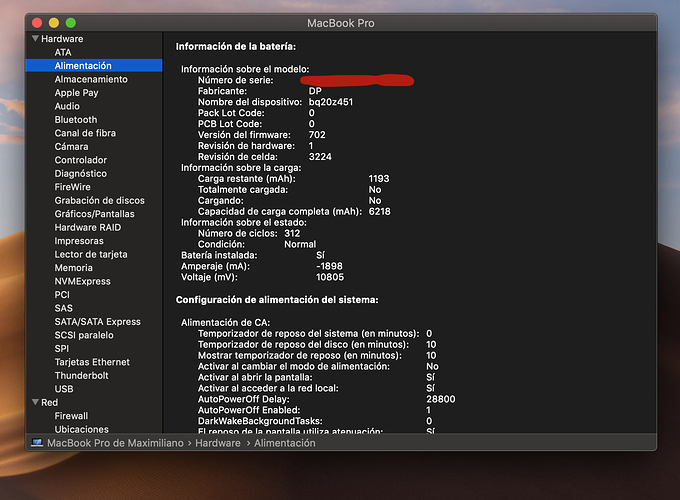680x500 pixels.
Task: Click the AutoPowerOff Enabled label
Action: (249, 410)
